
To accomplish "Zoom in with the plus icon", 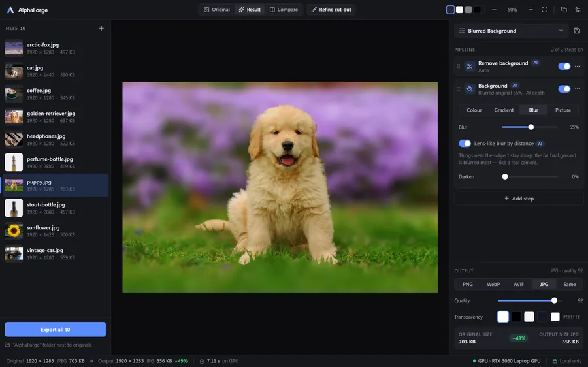I will [531, 10].
